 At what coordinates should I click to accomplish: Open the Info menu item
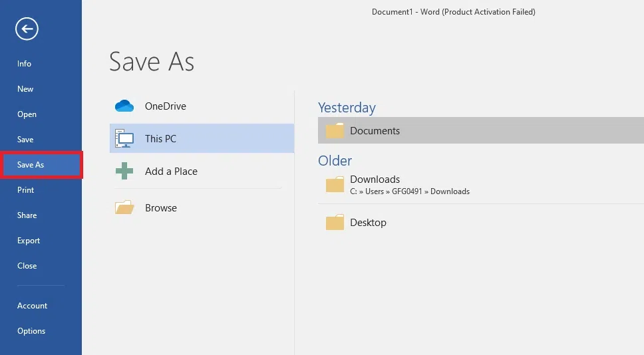click(24, 64)
